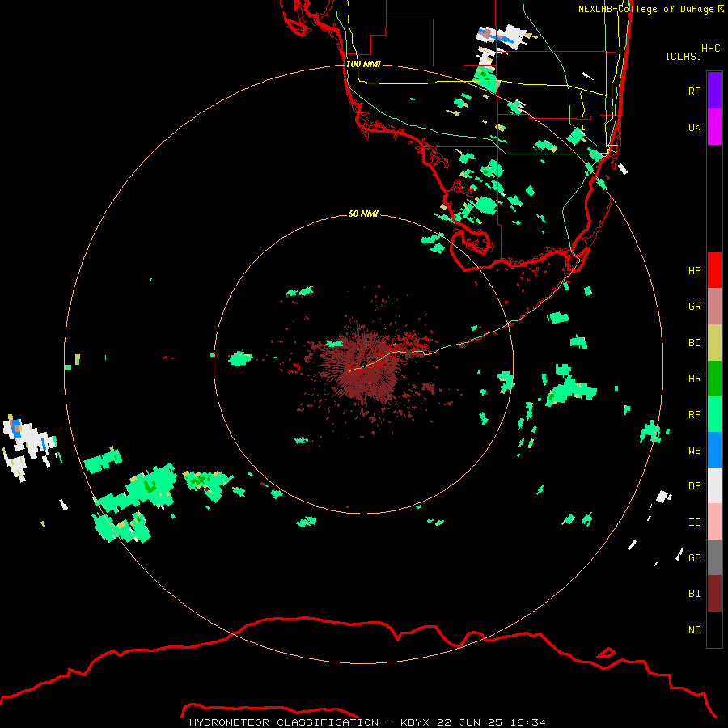
Task: Click the 'HA' legend label
Action: click(694, 270)
